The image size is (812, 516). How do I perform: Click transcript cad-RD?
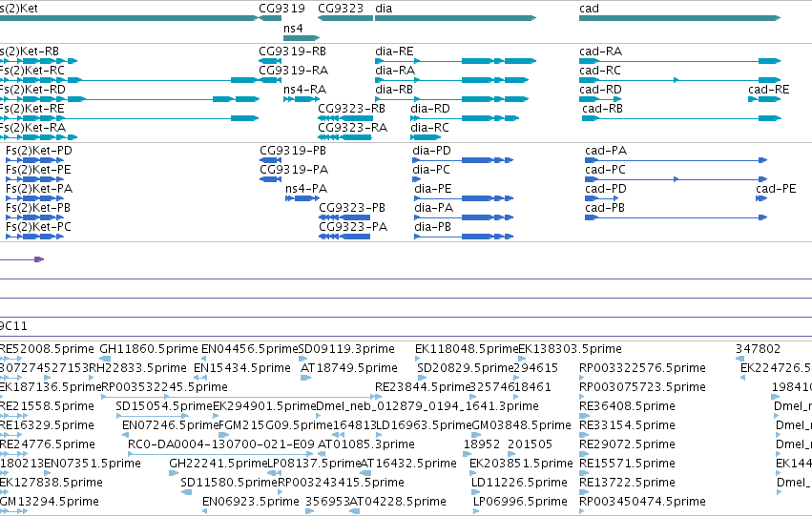pos(598,99)
